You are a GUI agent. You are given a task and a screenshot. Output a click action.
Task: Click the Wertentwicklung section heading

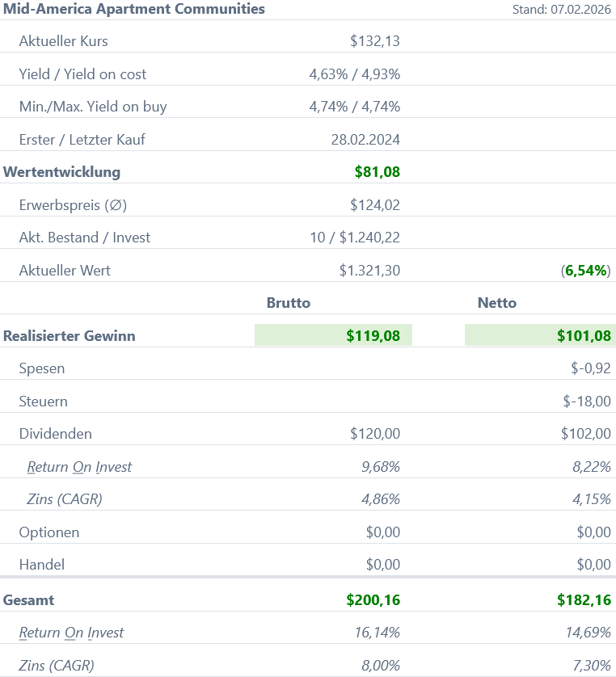62,172
